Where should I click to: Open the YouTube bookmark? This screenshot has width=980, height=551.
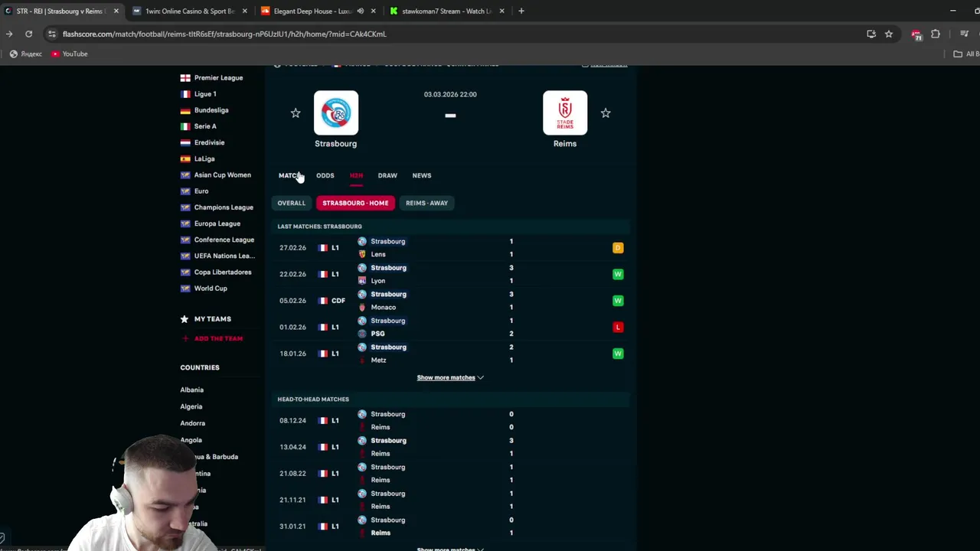69,54
